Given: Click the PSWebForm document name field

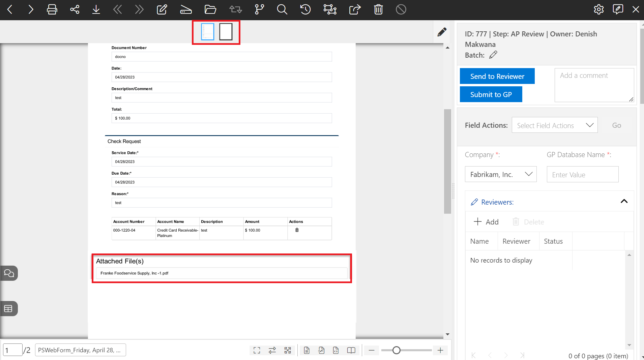Looking at the screenshot, I should (x=80, y=350).
